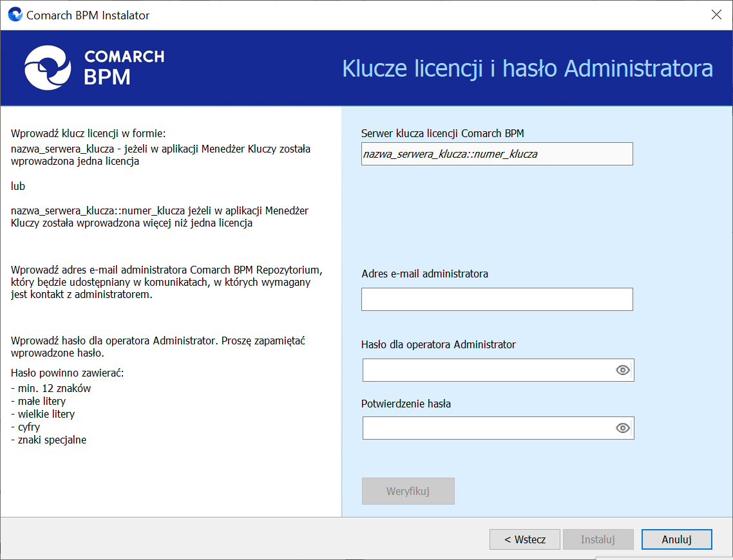Click the administrator e-mail address field

pos(497,299)
